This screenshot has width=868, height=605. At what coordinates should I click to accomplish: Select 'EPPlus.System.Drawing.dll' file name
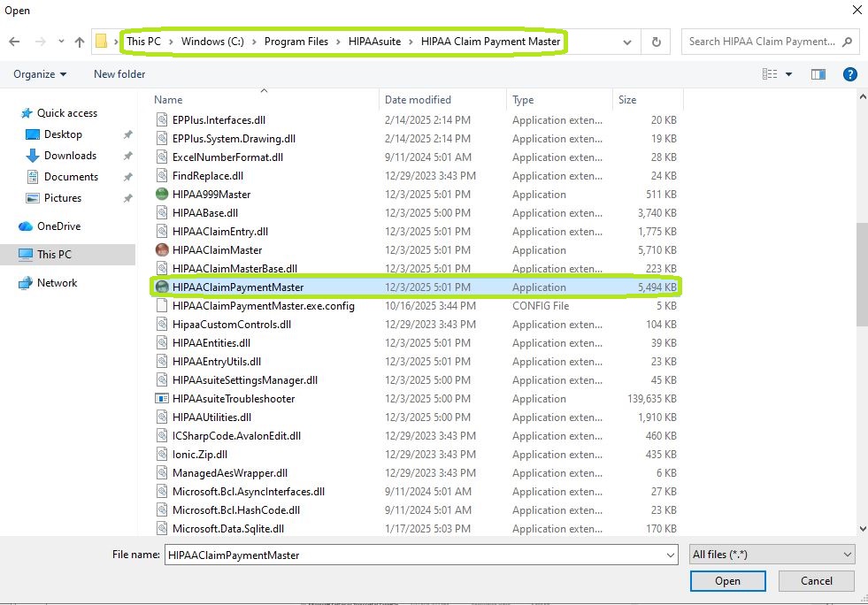(234, 139)
